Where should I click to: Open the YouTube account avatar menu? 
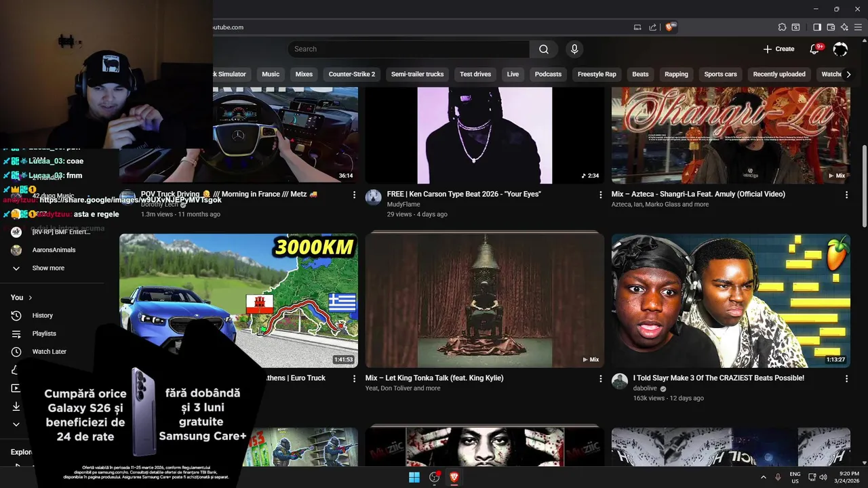(x=840, y=49)
